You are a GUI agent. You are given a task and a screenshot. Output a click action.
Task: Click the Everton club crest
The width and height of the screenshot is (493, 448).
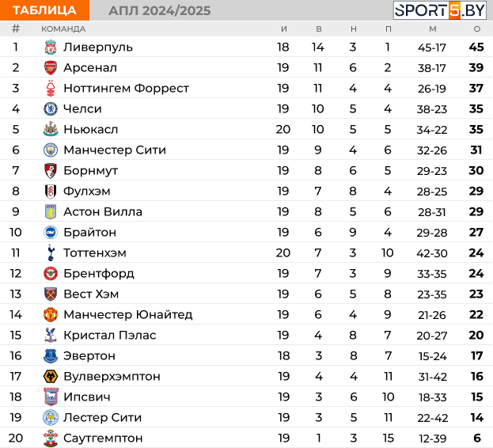point(51,356)
